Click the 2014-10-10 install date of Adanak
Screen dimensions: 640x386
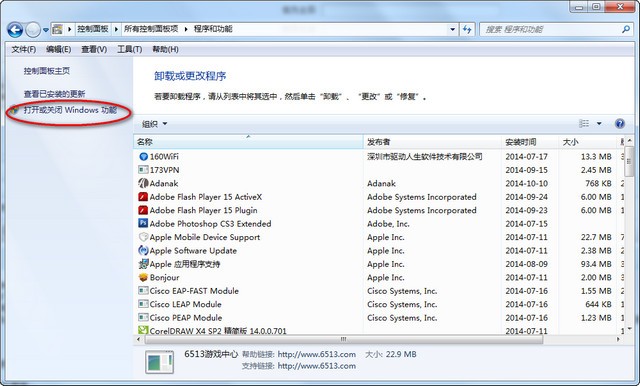(527, 184)
